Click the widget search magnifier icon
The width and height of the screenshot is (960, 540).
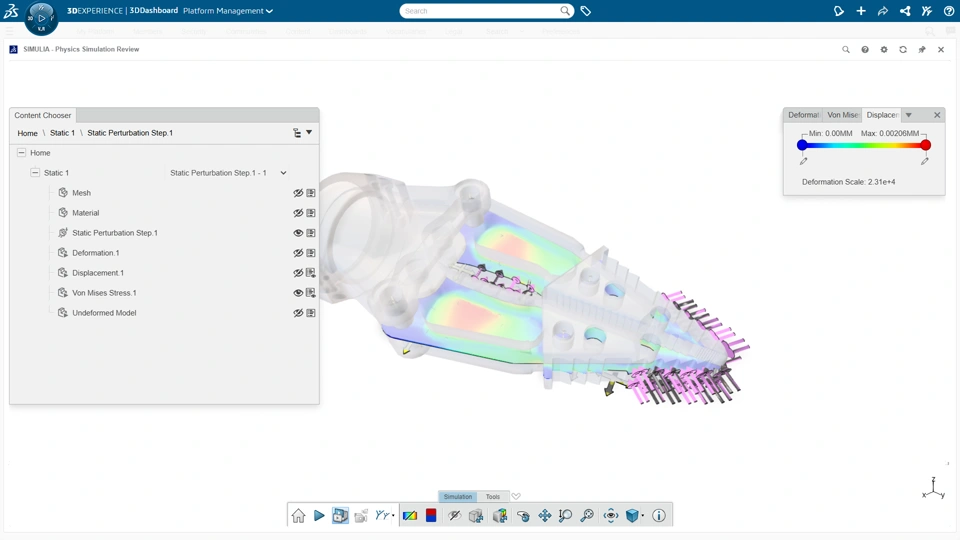pyautogui.click(x=846, y=50)
